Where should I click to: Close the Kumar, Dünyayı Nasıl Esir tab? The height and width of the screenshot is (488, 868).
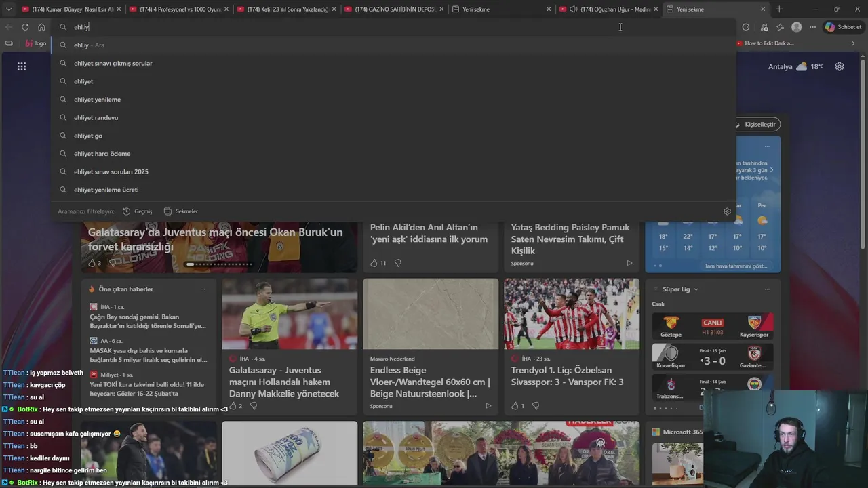pyautogui.click(x=119, y=9)
